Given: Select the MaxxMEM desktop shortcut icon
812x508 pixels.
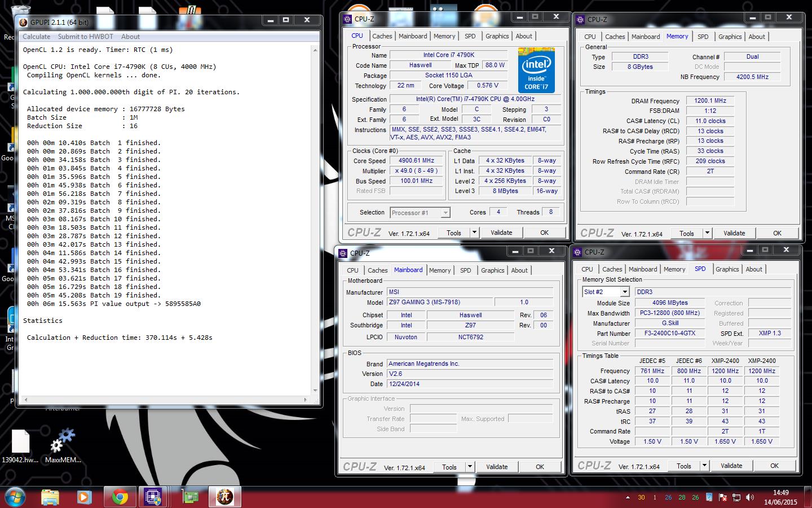Looking at the screenshot, I should pos(63,446).
